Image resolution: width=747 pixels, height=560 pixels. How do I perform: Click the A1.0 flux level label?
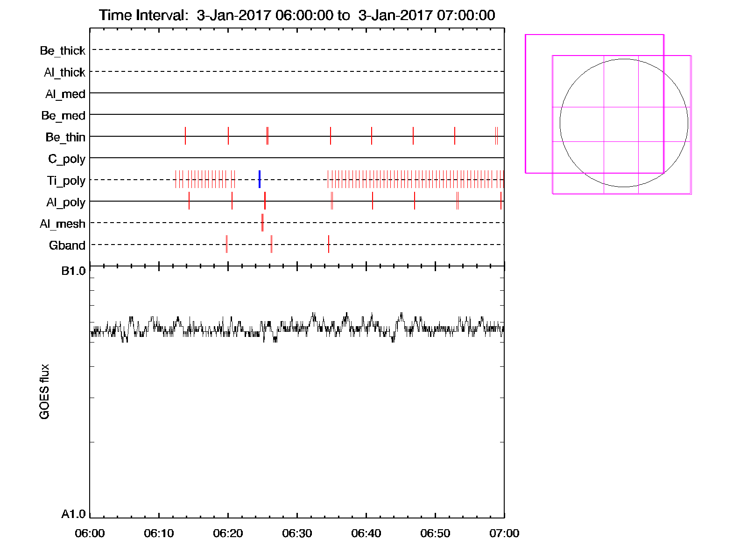(73, 514)
